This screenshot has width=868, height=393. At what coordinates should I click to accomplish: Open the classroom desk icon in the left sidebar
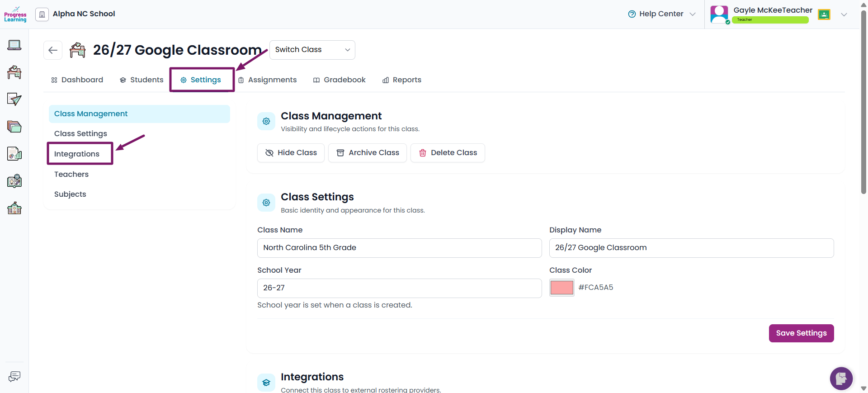14,72
